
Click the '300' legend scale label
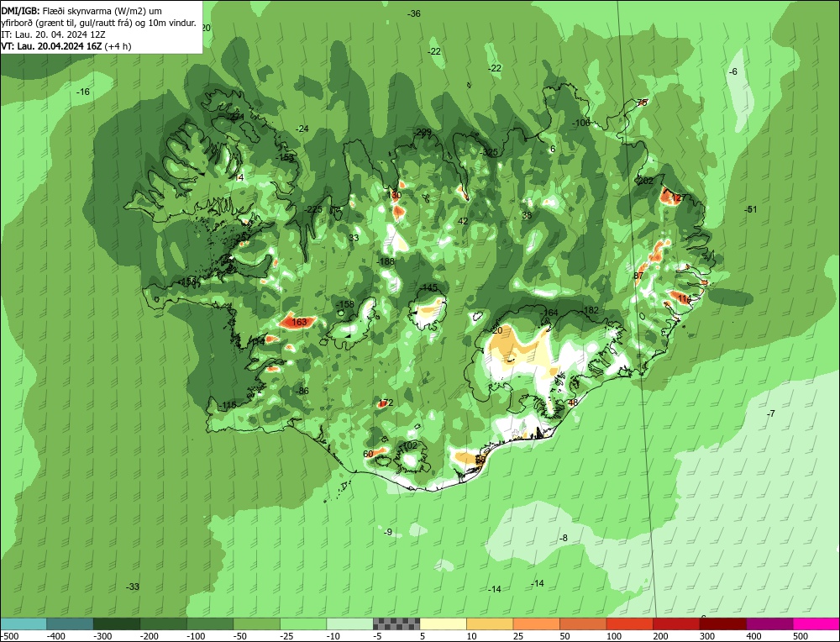pyautogui.click(x=707, y=636)
